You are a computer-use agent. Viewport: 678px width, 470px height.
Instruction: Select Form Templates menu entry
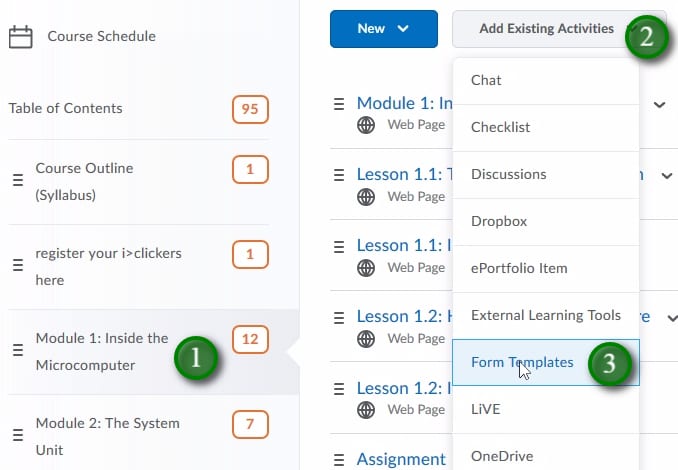point(522,362)
